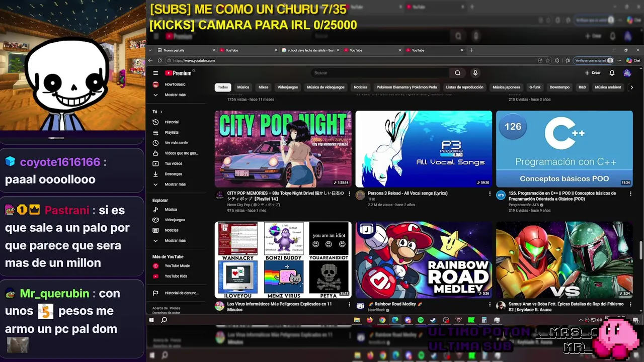Select the G-funk filter chip
The width and height of the screenshot is (644, 362).
535,87
